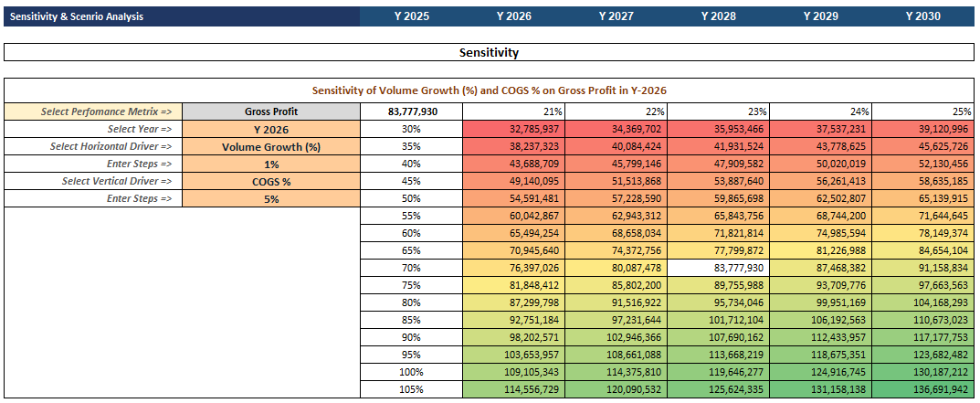Screen dimensions: 980x403
Task: Click the Sensitivity & Scenrio Analysis header
Action: pos(77,16)
